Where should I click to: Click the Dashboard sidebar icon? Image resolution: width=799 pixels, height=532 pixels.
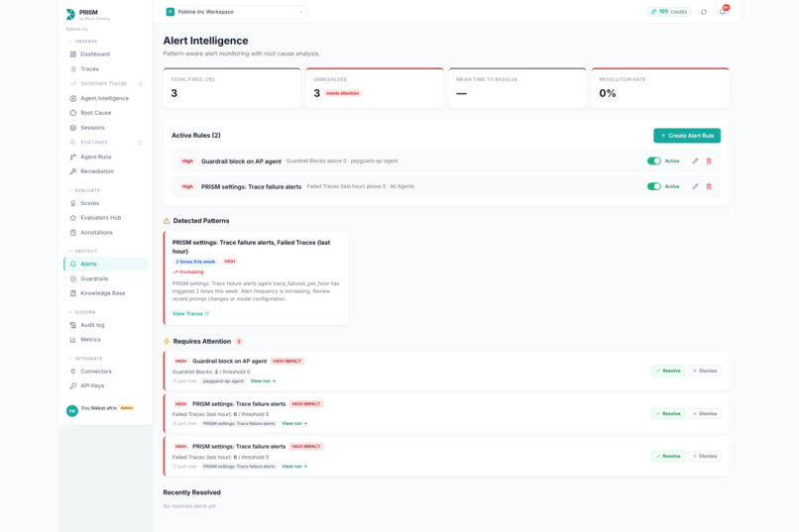73,53
